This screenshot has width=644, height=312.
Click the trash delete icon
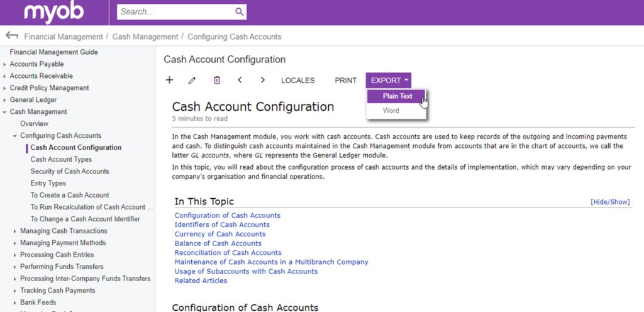(x=217, y=80)
